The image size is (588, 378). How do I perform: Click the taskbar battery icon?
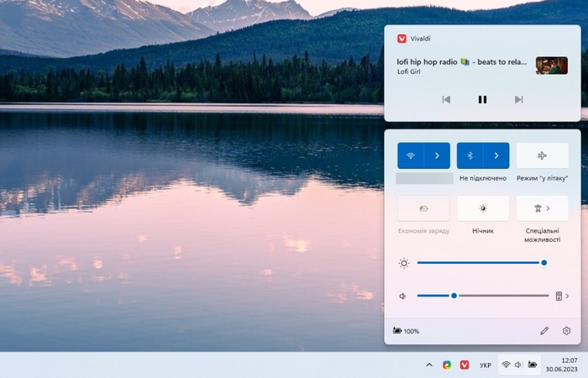pyautogui.click(x=532, y=365)
